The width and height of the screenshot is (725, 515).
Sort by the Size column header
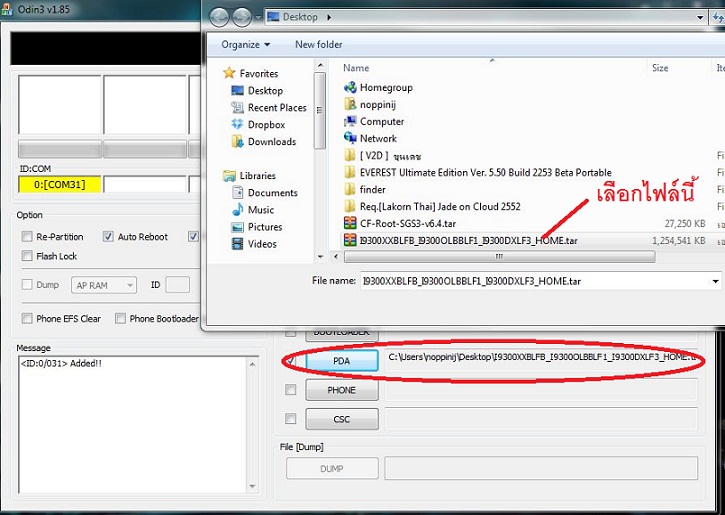[660, 68]
